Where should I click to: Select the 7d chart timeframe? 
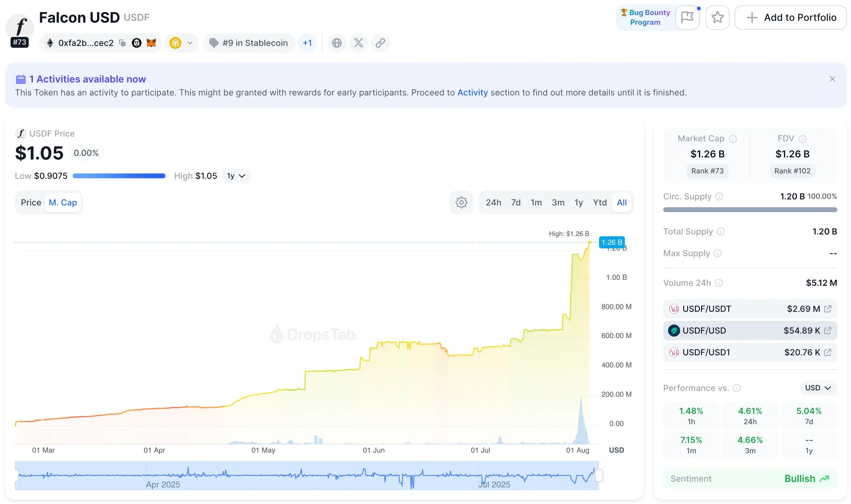click(x=516, y=202)
